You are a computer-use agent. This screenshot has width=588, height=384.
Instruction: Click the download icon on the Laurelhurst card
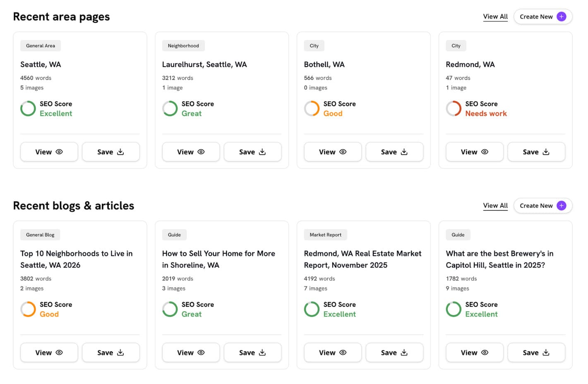262,152
